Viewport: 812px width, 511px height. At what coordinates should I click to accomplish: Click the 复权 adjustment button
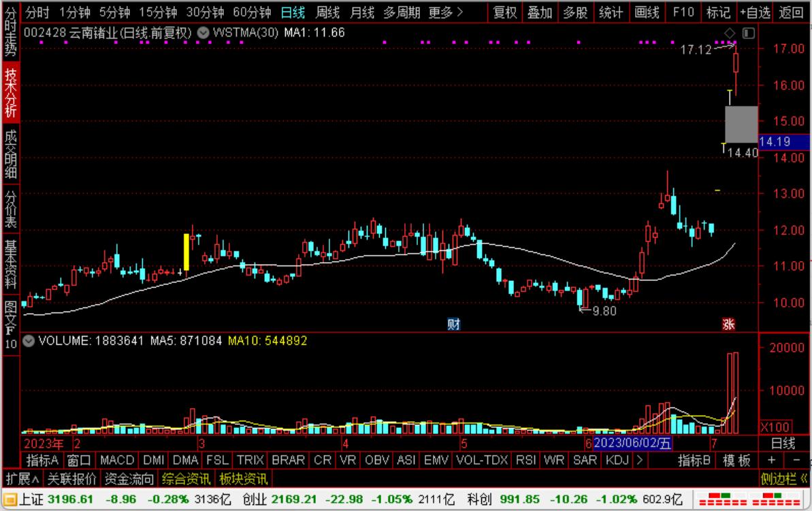(505, 12)
